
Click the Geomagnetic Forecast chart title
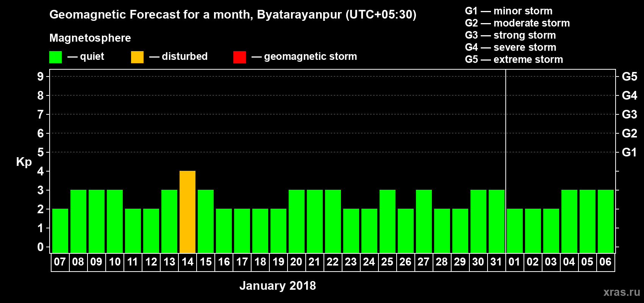(x=233, y=15)
